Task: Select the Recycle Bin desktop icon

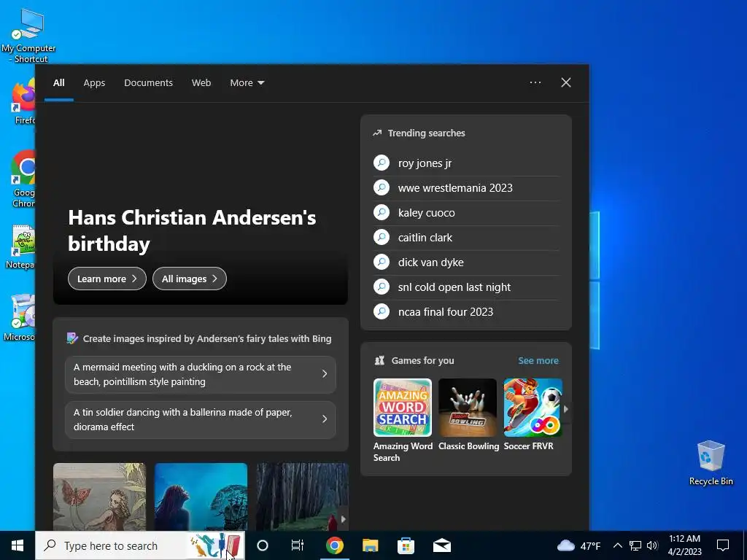Action: point(711,463)
